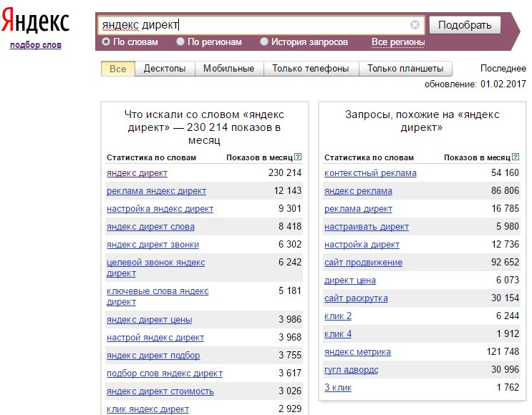This screenshot has width=532, height=415.
Task: Open the 'яндекс директ цены' link
Action: [x=149, y=320]
